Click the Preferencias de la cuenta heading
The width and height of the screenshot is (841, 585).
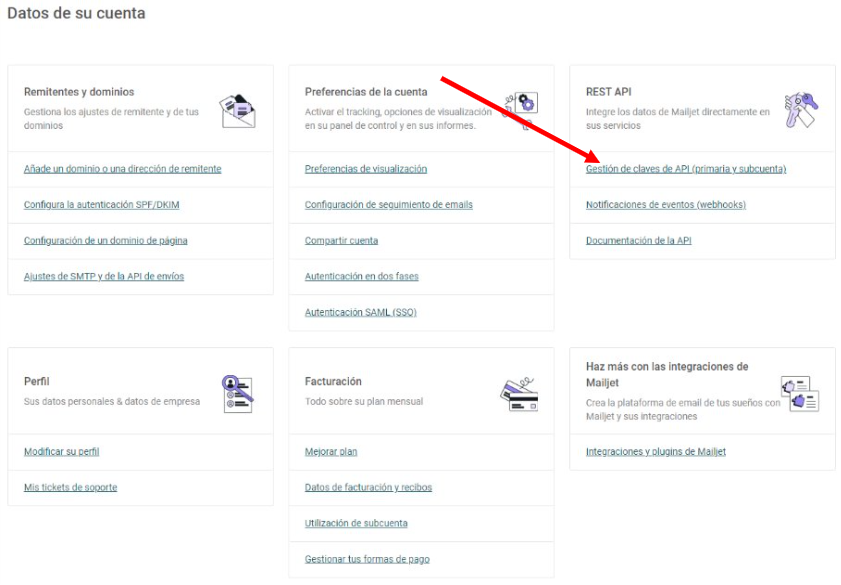coord(366,92)
